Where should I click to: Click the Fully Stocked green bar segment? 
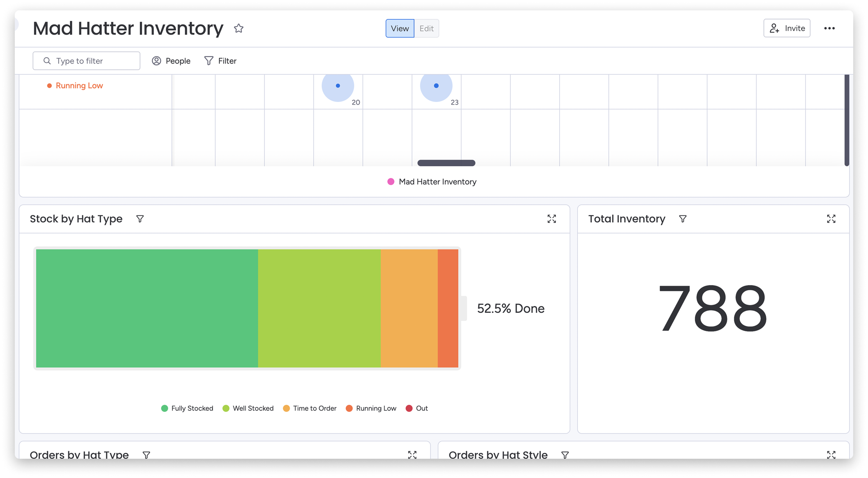coord(147,308)
